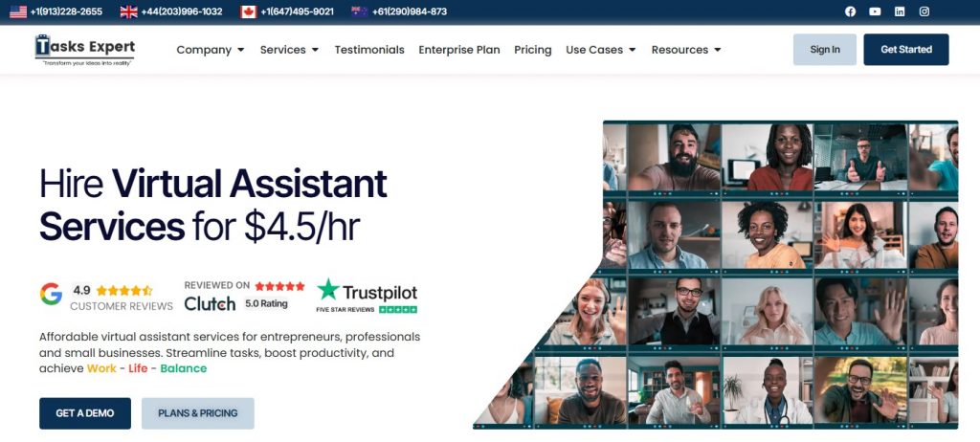Expand the Resources dropdown menu
This screenshot has width=980, height=442.
click(686, 50)
